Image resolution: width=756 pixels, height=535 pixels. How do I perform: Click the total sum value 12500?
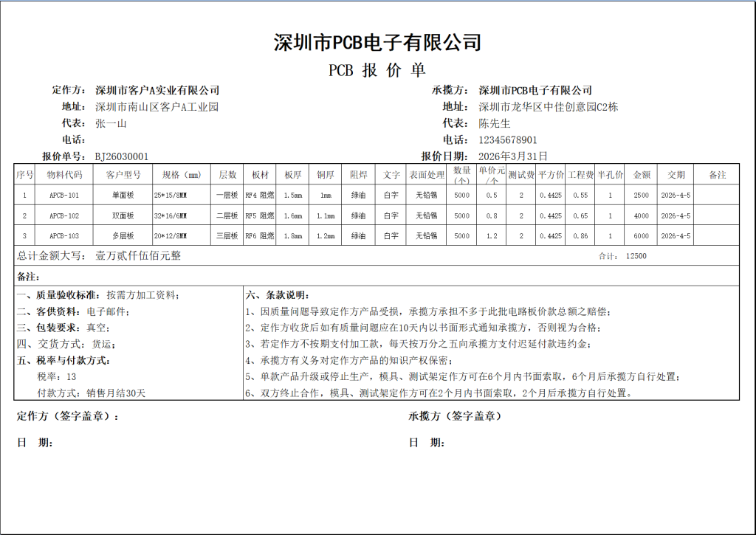click(636, 256)
